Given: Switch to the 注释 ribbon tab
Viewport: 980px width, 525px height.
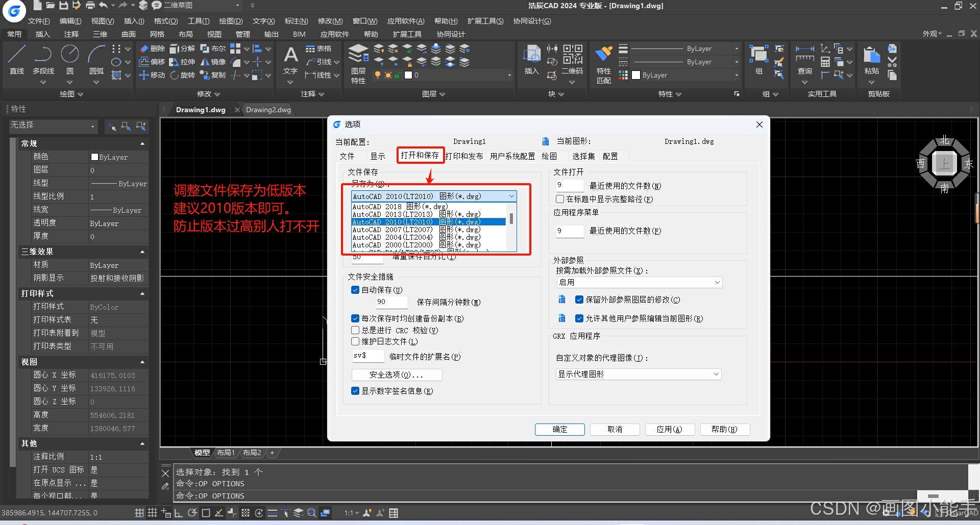Looking at the screenshot, I should click(71, 34).
